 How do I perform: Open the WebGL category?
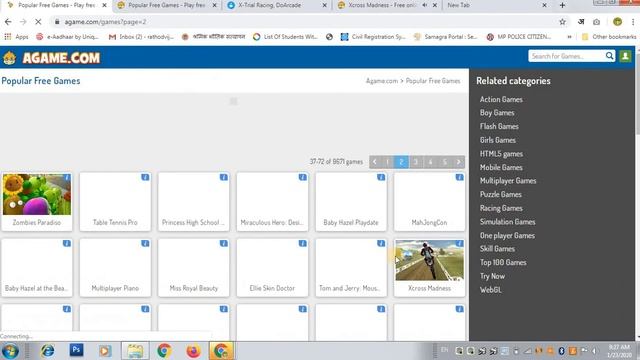[x=490, y=290]
